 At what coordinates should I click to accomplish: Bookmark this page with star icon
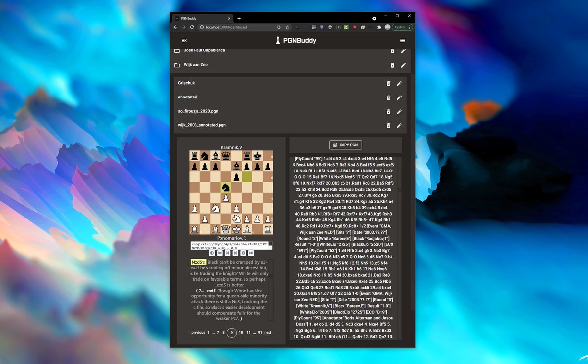287,27
